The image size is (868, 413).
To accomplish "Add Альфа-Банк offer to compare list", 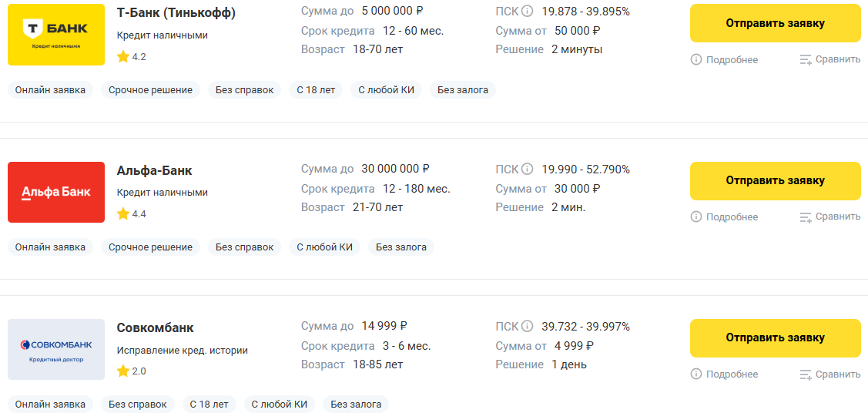I will (x=829, y=217).
